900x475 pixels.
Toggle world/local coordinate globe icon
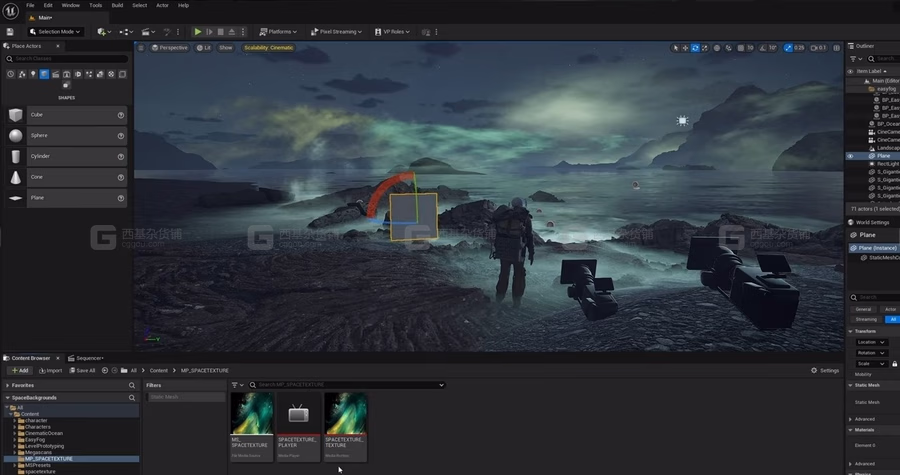pos(717,48)
